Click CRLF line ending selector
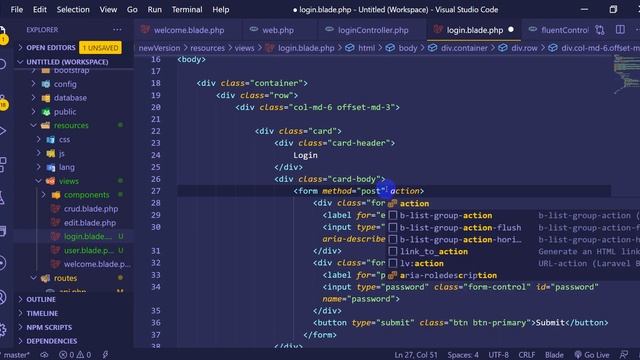 click(x=527, y=355)
